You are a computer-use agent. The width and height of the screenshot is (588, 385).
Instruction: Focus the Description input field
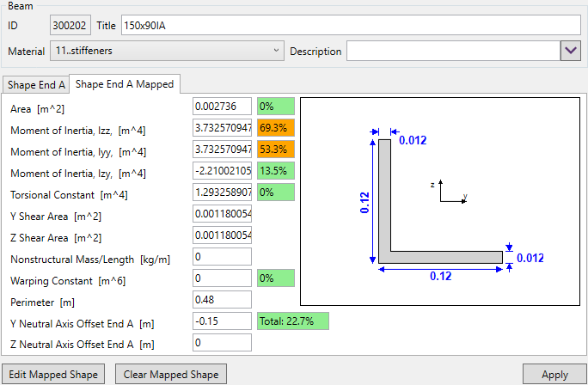451,52
